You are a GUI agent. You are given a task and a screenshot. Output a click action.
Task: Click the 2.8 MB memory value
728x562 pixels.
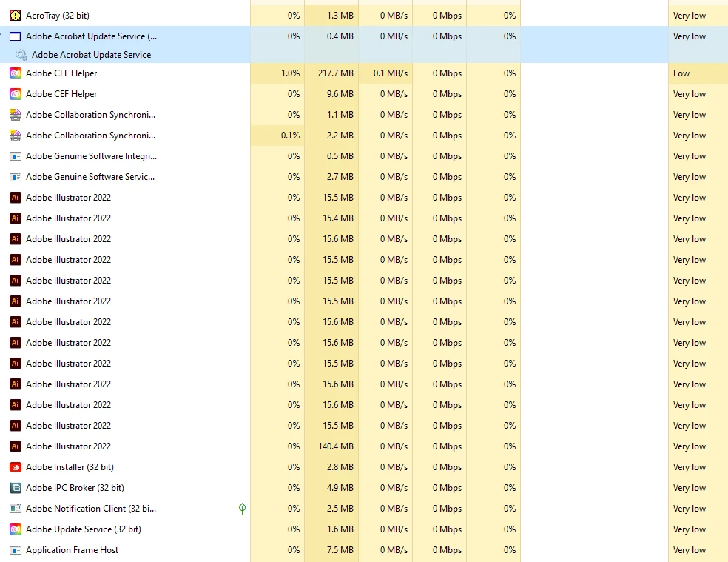[x=340, y=467]
